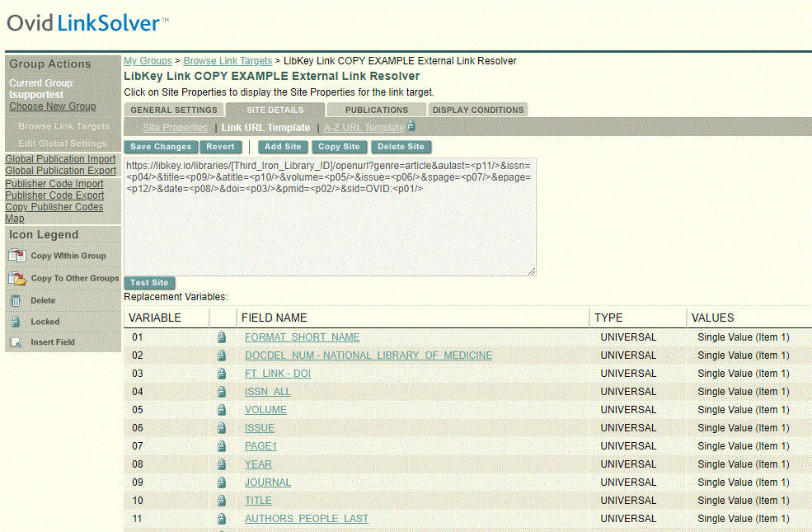The height and width of the screenshot is (532, 812).
Task: Open the Global Publication Export link
Action: point(60,171)
